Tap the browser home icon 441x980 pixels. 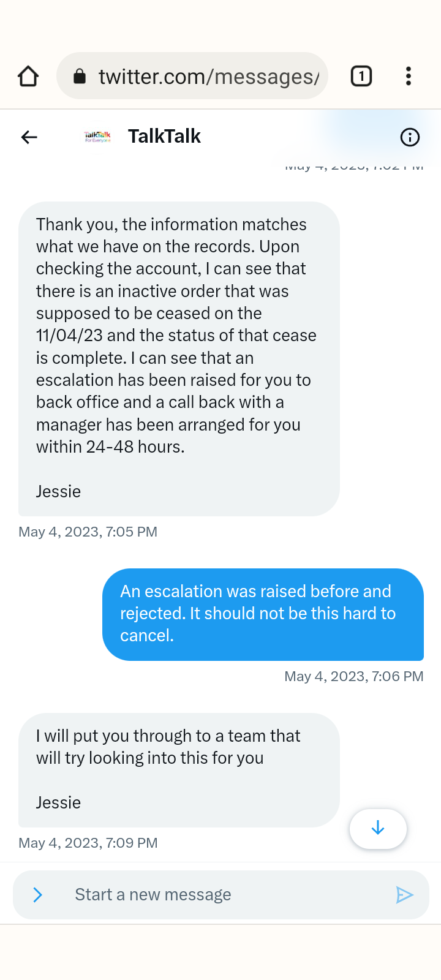(x=28, y=77)
